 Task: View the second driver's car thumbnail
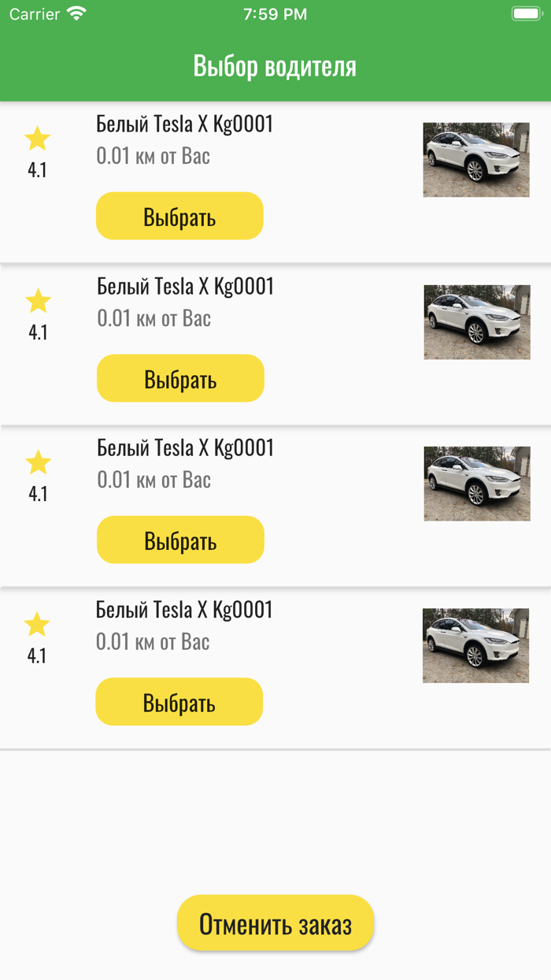click(477, 322)
